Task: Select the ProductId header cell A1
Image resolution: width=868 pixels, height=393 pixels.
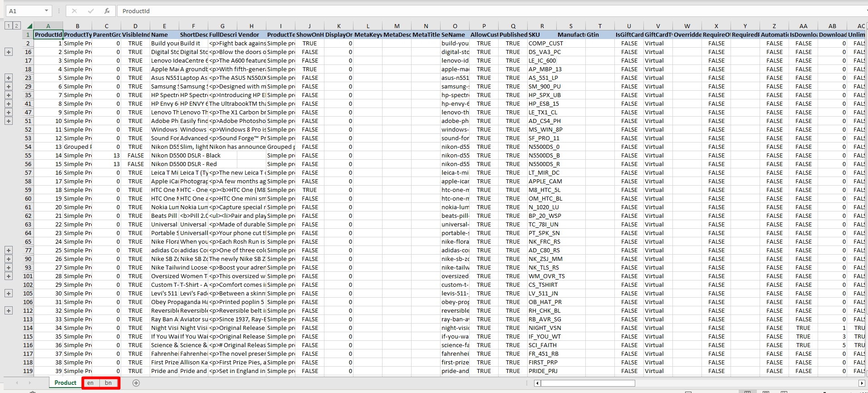Action: coord(48,35)
